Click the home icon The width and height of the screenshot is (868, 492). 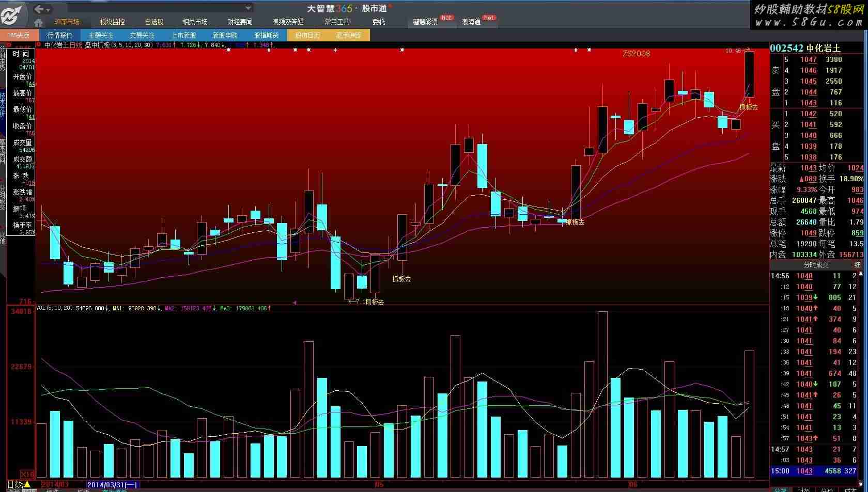(x=38, y=22)
